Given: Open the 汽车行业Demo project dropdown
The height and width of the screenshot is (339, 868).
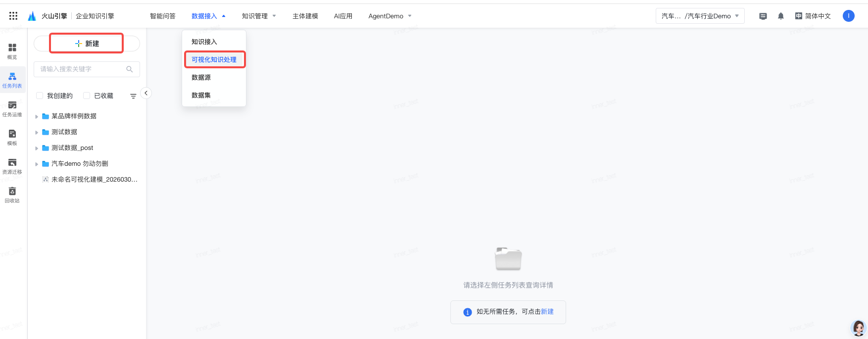Looking at the screenshot, I should click(700, 16).
